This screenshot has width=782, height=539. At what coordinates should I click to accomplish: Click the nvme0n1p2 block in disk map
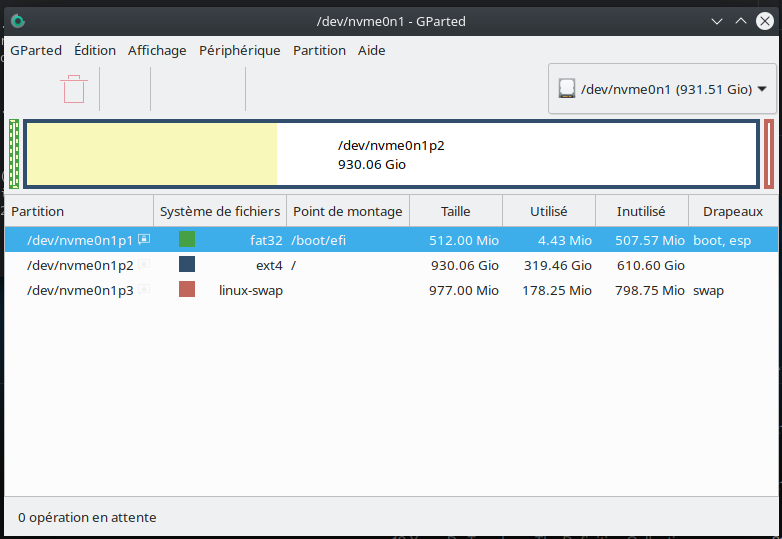click(x=390, y=154)
